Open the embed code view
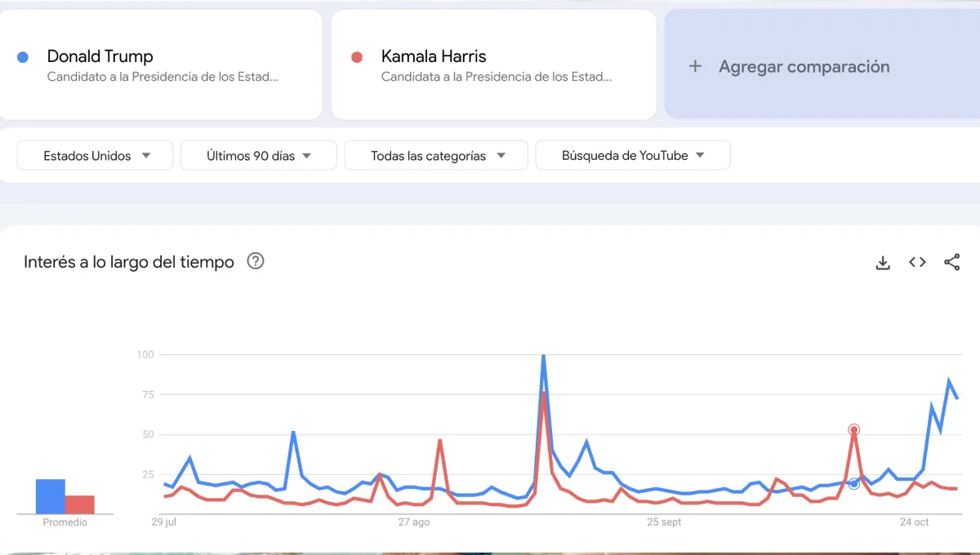 pos(916,262)
